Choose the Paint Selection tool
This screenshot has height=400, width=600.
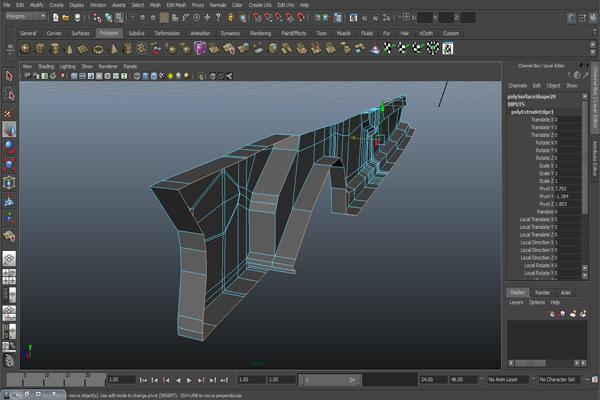click(x=9, y=112)
